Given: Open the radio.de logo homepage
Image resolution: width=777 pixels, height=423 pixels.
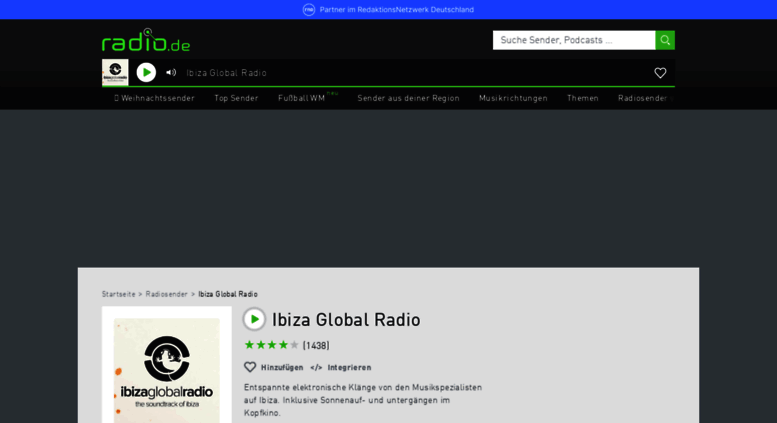Looking at the screenshot, I should (x=146, y=40).
